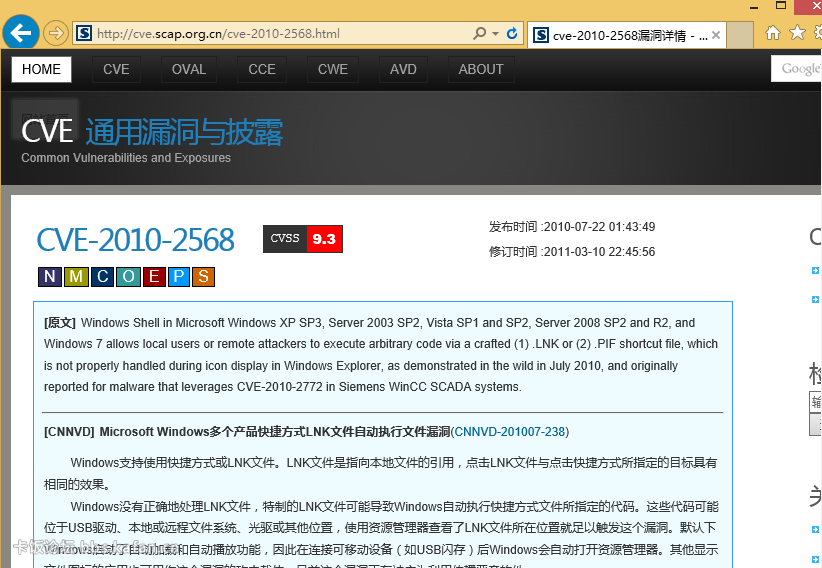822x568 pixels.
Task: Open the CCE navigation item
Action: [262, 69]
